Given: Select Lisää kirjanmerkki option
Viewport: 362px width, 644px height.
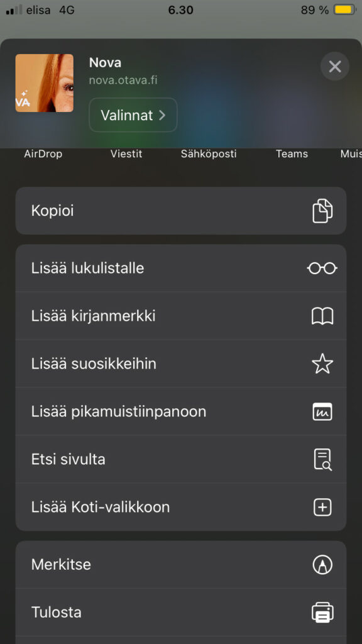Looking at the screenshot, I should coord(181,316).
